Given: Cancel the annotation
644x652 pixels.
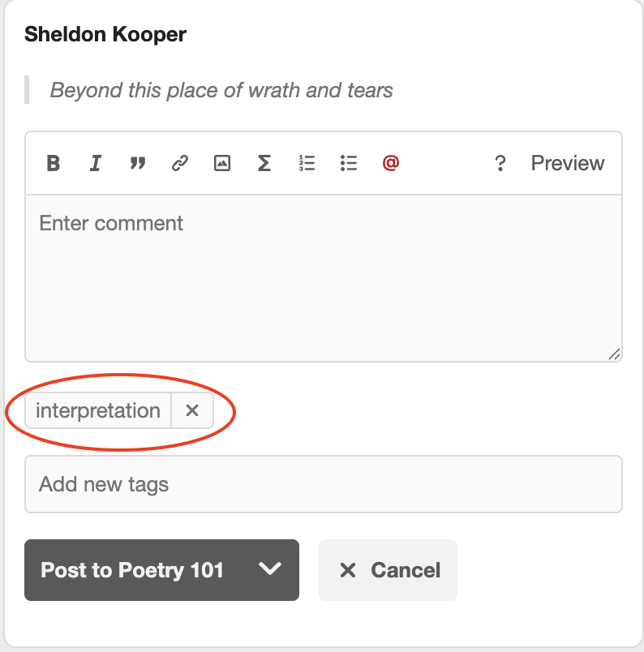Looking at the screenshot, I should (389, 570).
